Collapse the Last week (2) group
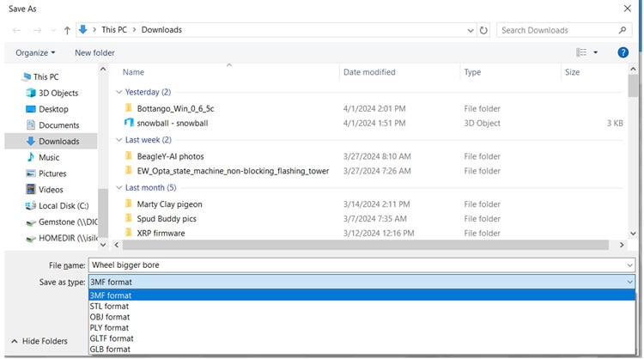 pyautogui.click(x=119, y=140)
